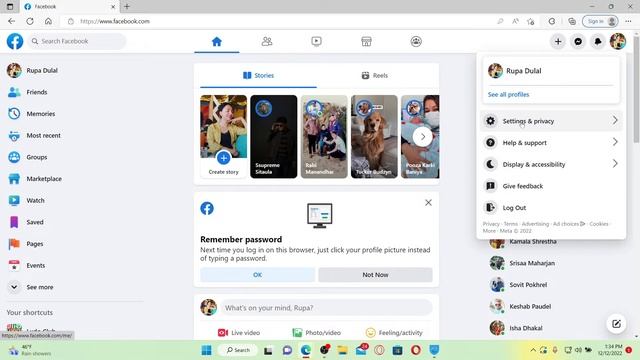Click the Search Facebook box
The image size is (640, 360).
tap(77, 41)
